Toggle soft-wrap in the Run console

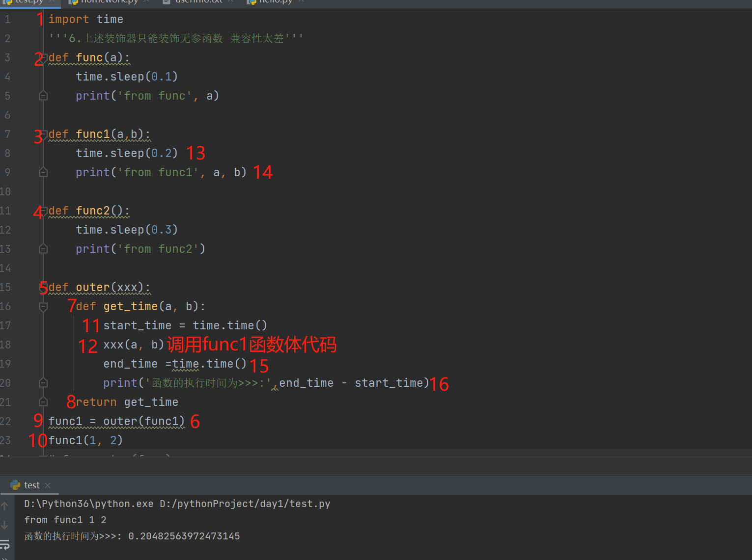coord(5,544)
